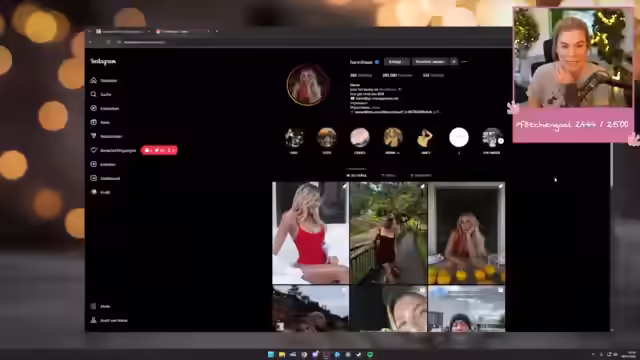Image resolution: width=640 pixels, height=360 pixels.
Task: Open the followers count list
Action: pyautogui.click(x=397, y=76)
